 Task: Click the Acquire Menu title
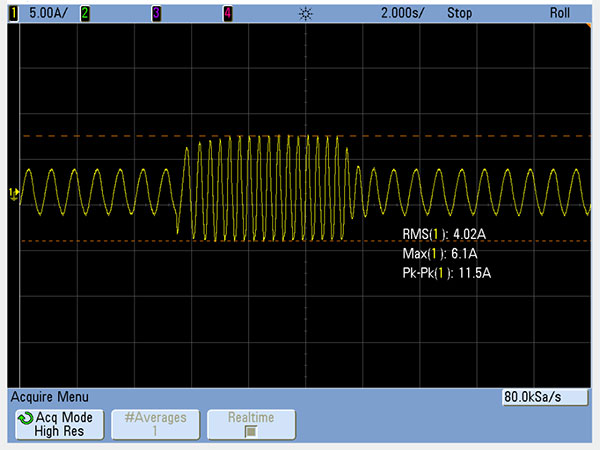point(50,397)
